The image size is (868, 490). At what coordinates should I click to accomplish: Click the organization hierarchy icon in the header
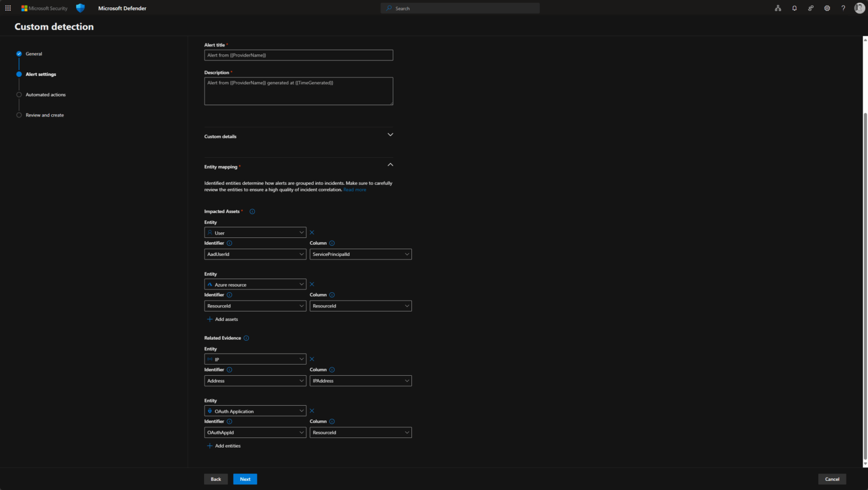778,8
